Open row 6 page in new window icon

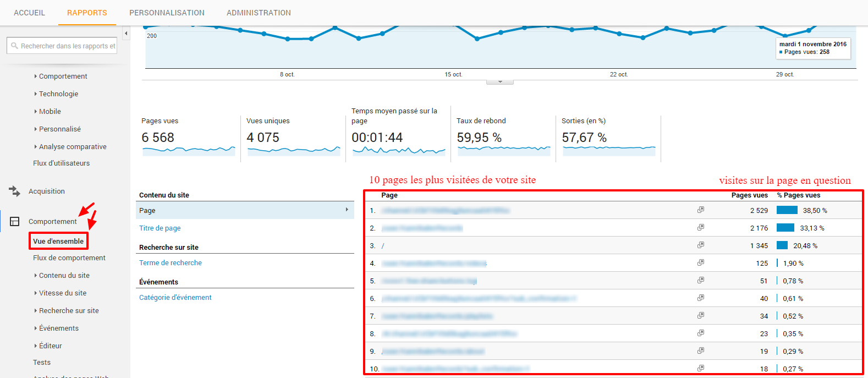click(x=701, y=298)
